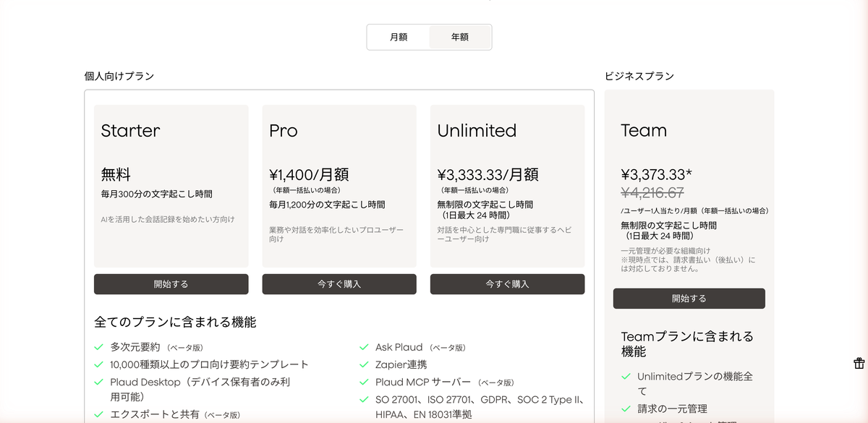Click the 請求の一元管理 feature text

[x=672, y=409]
